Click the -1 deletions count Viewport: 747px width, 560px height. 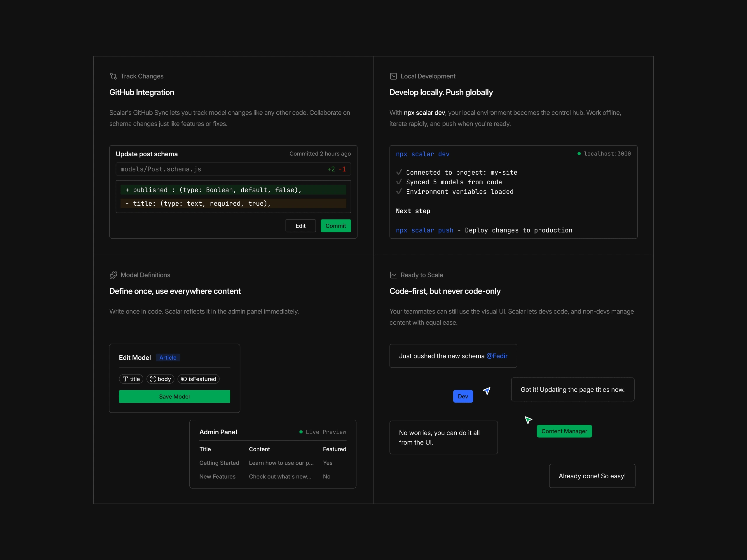click(343, 169)
